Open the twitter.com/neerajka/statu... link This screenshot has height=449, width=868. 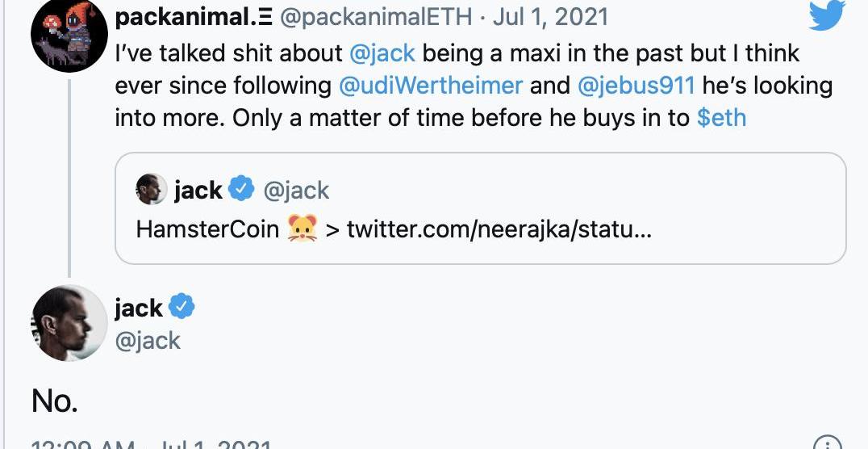(499, 229)
